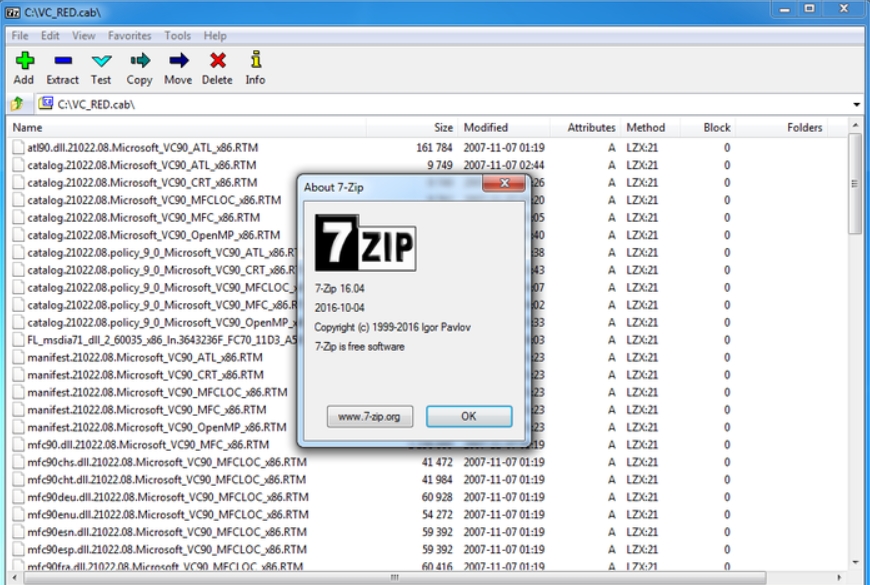The height and width of the screenshot is (585, 870).
Task: Select catalog.21022.08.Microsoft_VC90_OpenMP_x86.RTM file
Action: coord(154,235)
